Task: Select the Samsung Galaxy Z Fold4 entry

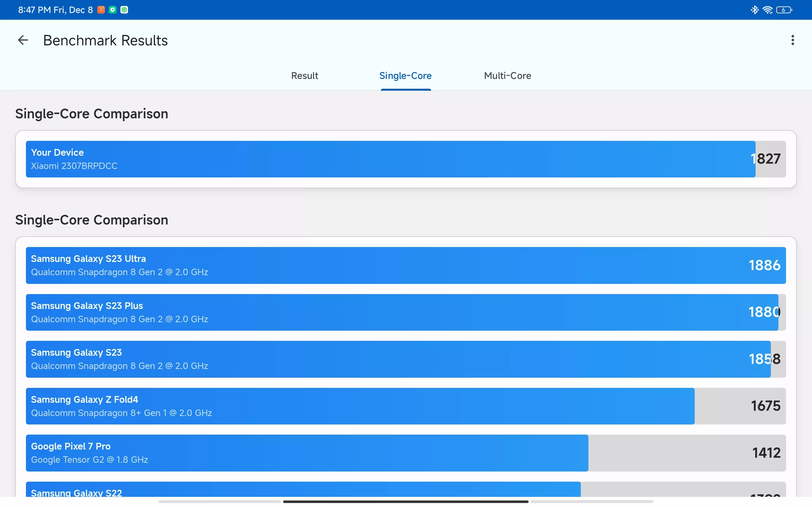Action: (406, 406)
